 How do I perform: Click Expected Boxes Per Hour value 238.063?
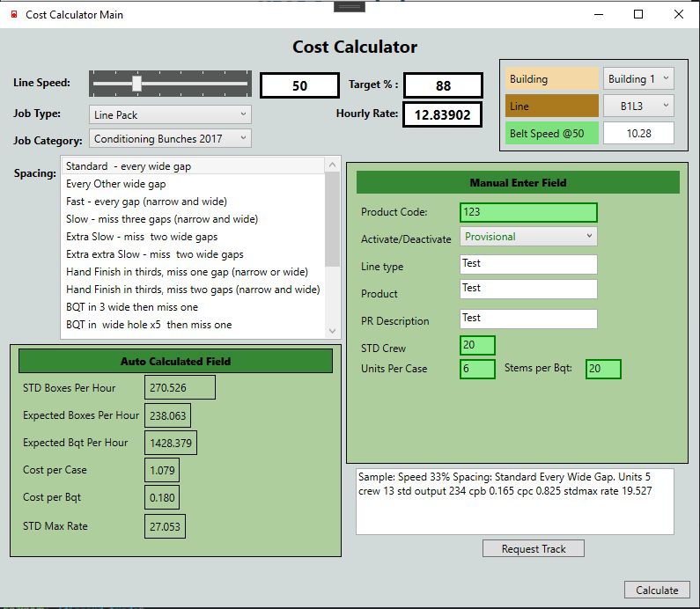168,415
